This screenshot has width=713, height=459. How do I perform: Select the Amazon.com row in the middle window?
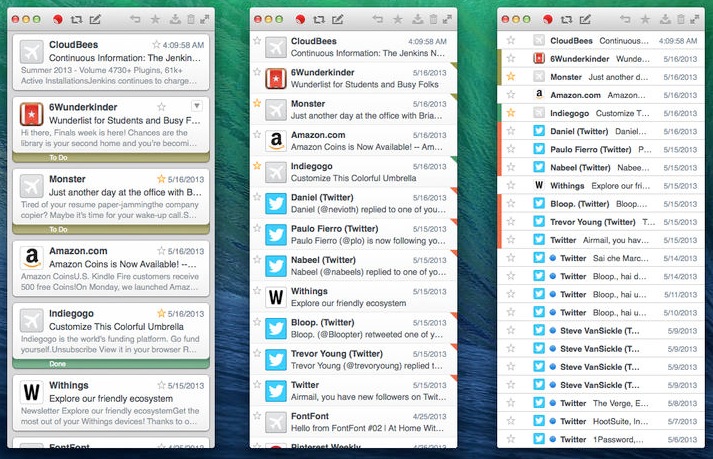click(x=353, y=141)
